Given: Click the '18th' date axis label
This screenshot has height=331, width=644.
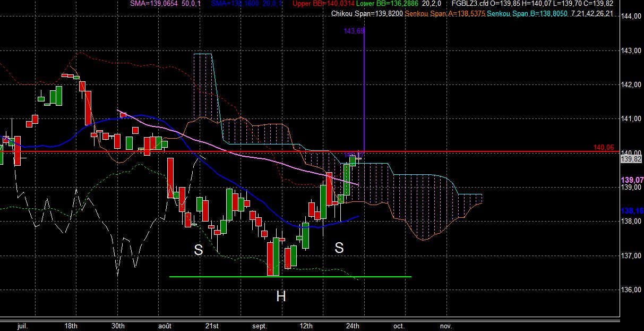Looking at the screenshot, I should click(x=71, y=326).
